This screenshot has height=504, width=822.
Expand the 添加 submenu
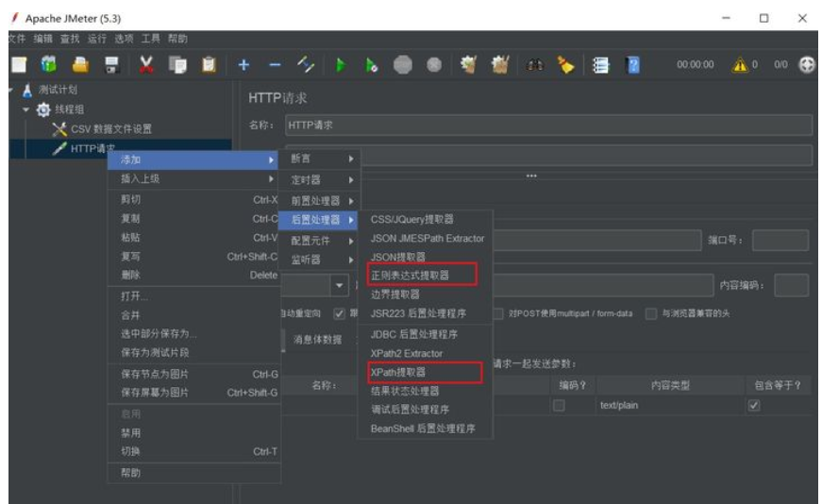point(194,160)
